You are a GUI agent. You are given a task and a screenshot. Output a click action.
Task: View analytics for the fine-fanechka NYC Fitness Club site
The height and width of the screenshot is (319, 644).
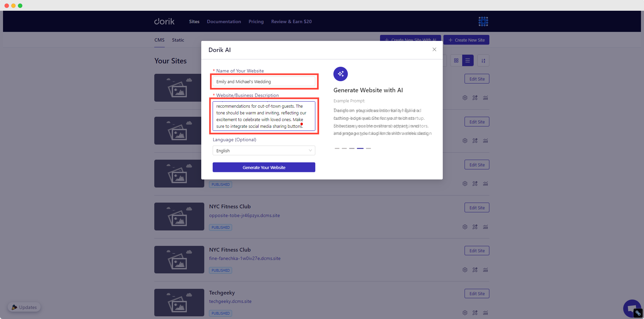coord(485,270)
